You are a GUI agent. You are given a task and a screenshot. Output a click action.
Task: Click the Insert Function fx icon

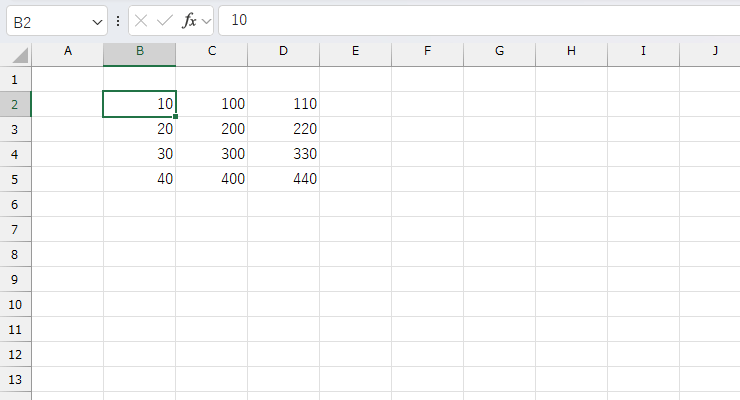(189, 20)
